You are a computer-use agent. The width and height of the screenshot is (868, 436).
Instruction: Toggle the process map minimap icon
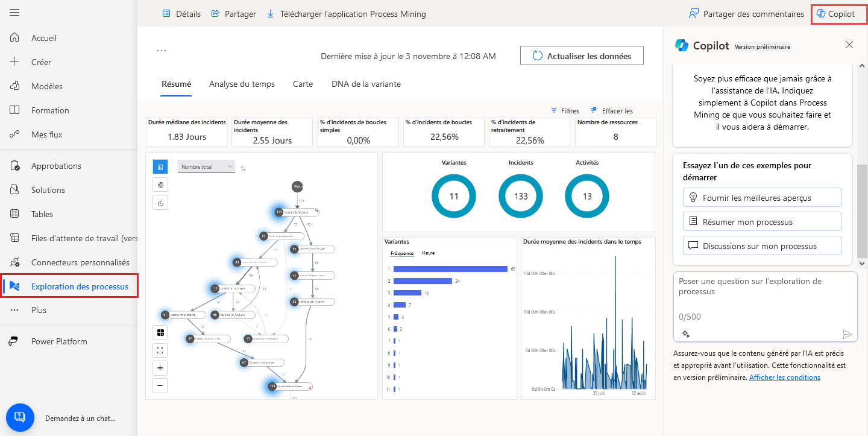pos(160,332)
